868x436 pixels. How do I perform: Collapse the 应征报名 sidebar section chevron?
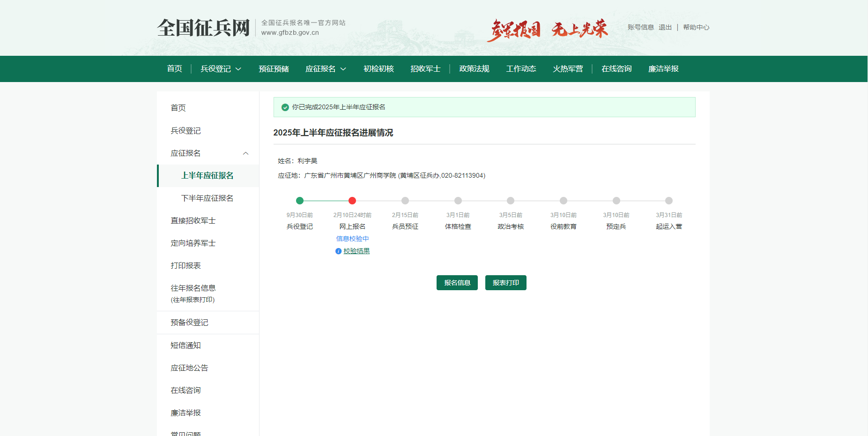(x=245, y=153)
